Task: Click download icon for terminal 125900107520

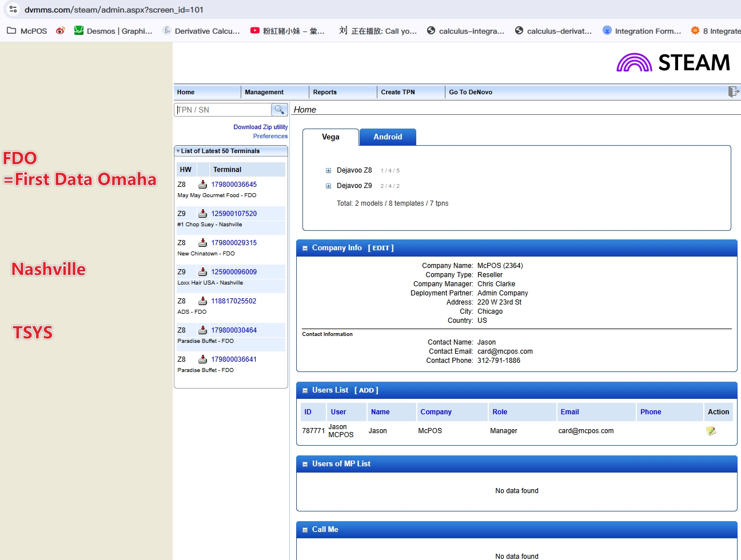Action: pos(202,214)
